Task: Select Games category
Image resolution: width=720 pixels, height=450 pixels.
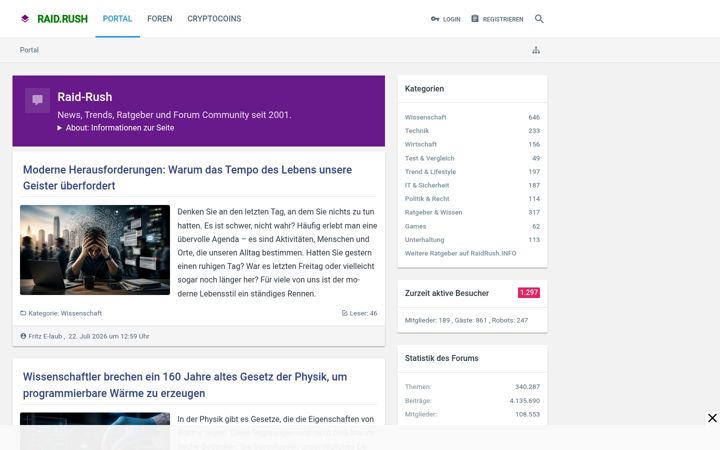Action: (x=415, y=226)
